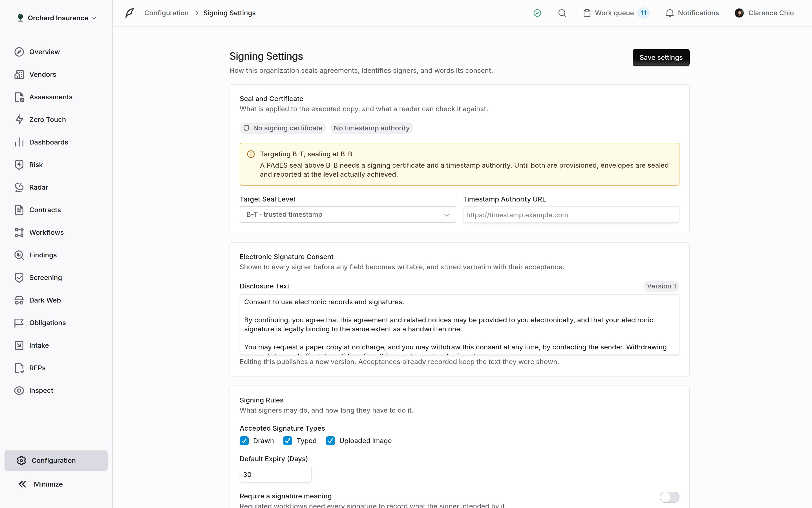
Task: Click the No signing certificate badge
Action: 283,128
